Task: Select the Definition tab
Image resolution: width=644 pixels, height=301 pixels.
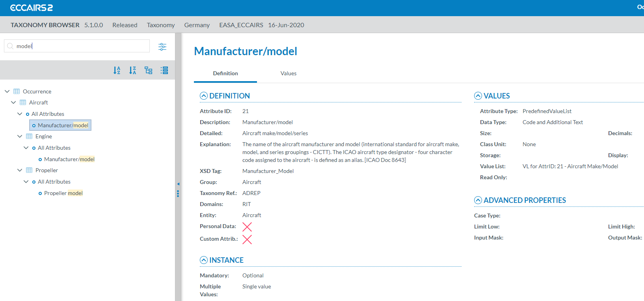Action: [225, 74]
